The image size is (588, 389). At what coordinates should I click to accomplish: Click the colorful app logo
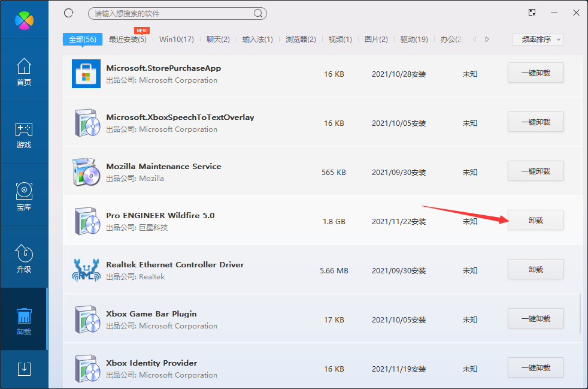click(x=24, y=20)
